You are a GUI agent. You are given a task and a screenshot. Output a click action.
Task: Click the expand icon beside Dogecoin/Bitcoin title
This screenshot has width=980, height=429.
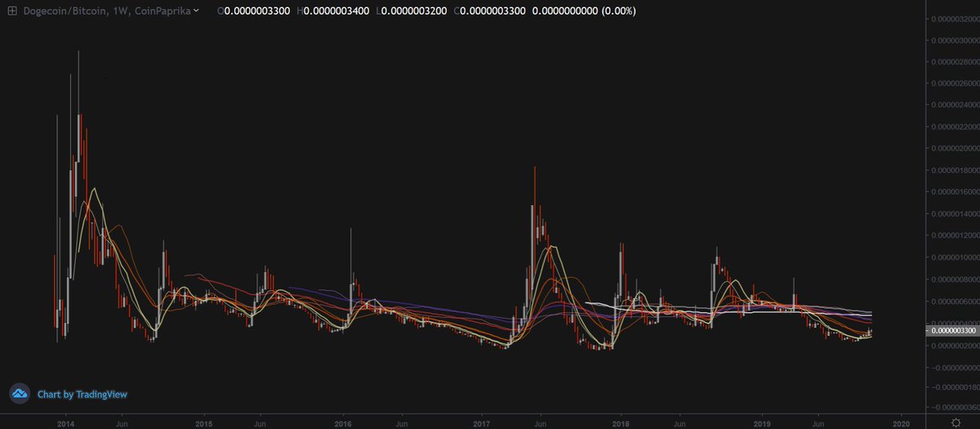pos(11,12)
